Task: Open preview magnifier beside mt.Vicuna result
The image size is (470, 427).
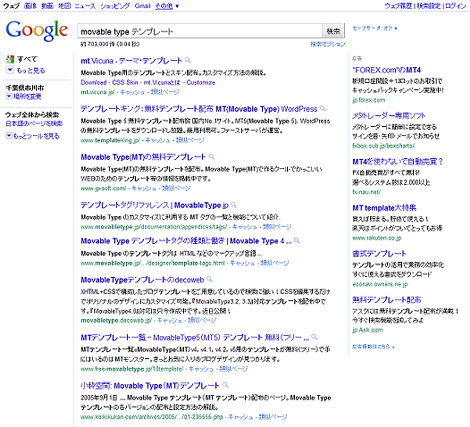Action: [188, 60]
